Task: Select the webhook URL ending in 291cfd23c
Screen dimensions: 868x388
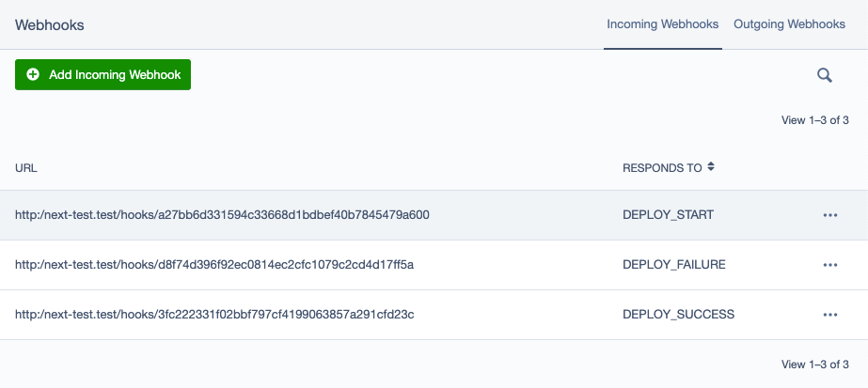Action: click(x=214, y=315)
